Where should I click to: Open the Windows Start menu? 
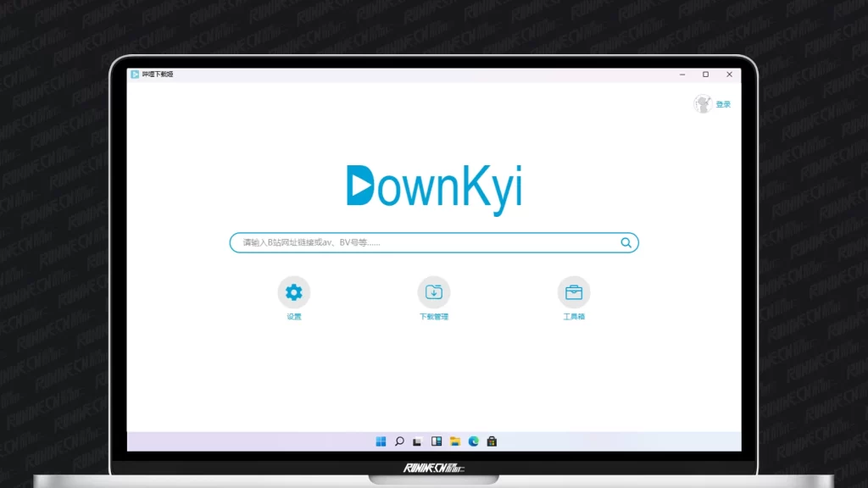(381, 441)
